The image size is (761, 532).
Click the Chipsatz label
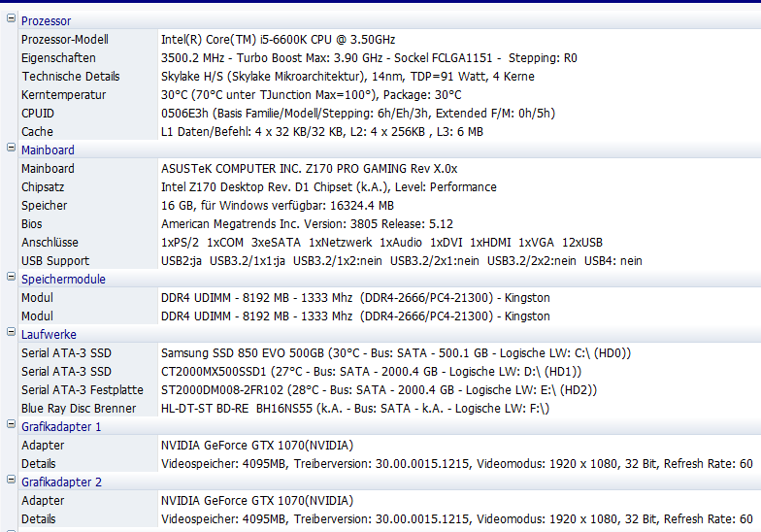tap(43, 186)
